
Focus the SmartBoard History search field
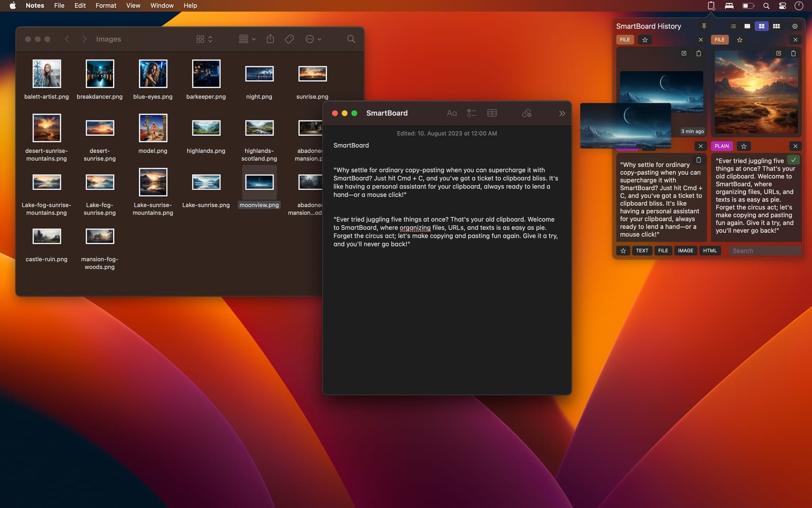pos(765,251)
